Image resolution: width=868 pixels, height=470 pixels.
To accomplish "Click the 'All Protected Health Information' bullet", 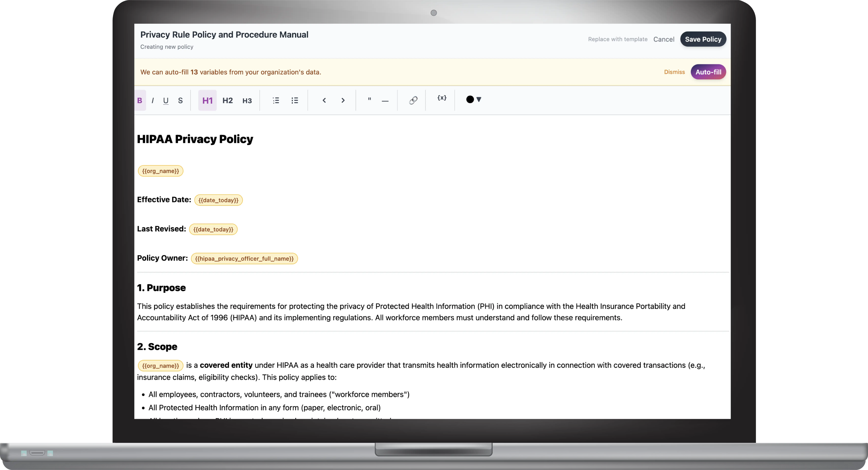I will 265,408.
